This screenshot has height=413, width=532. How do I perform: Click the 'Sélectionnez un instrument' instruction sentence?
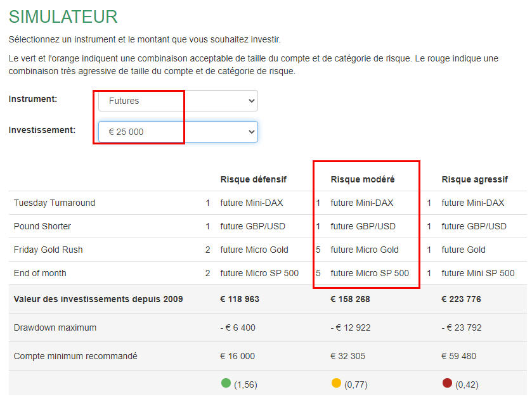tap(145, 39)
